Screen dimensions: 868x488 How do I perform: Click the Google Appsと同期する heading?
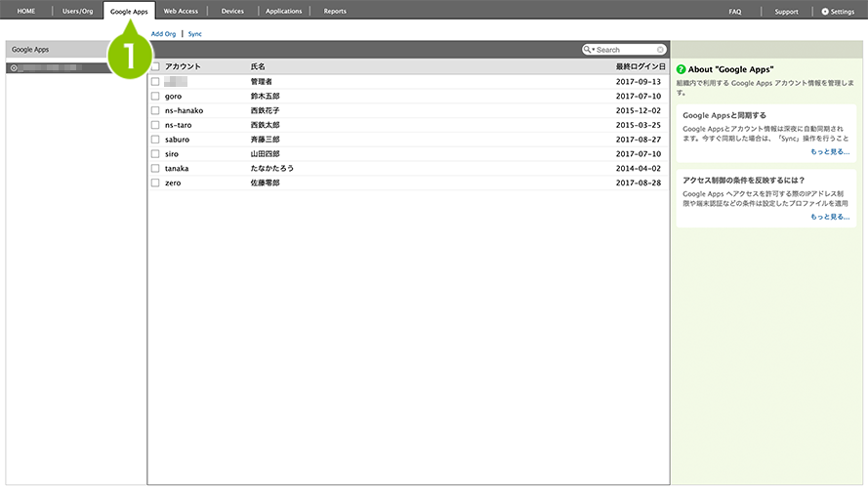click(x=724, y=115)
